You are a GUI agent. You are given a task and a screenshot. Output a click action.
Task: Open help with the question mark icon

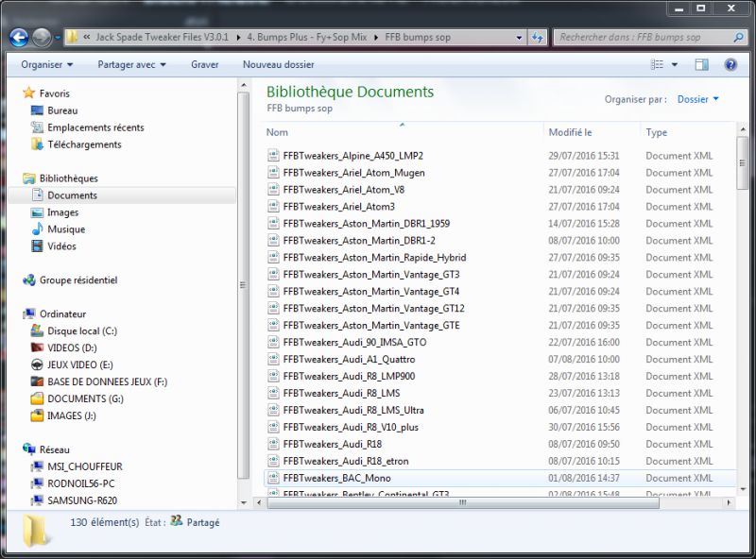tap(730, 64)
